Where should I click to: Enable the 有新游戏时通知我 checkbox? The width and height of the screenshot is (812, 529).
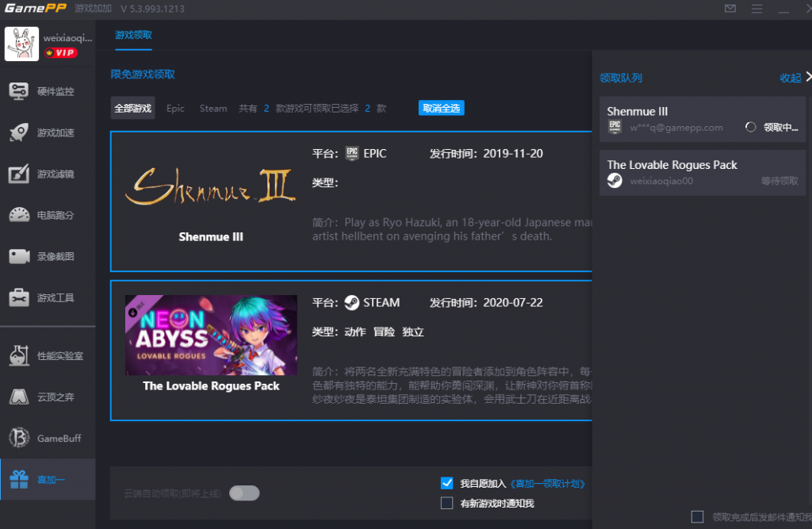tap(446, 503)
